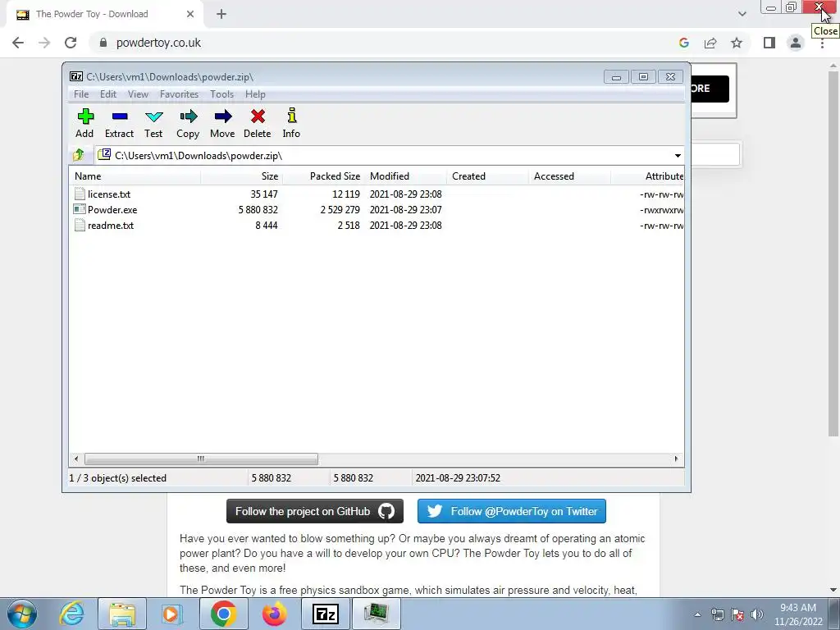The height and width of the screenshot is (630, 840).
Task: Open the View menu in 7-Zip
Action: click(138, 94)
